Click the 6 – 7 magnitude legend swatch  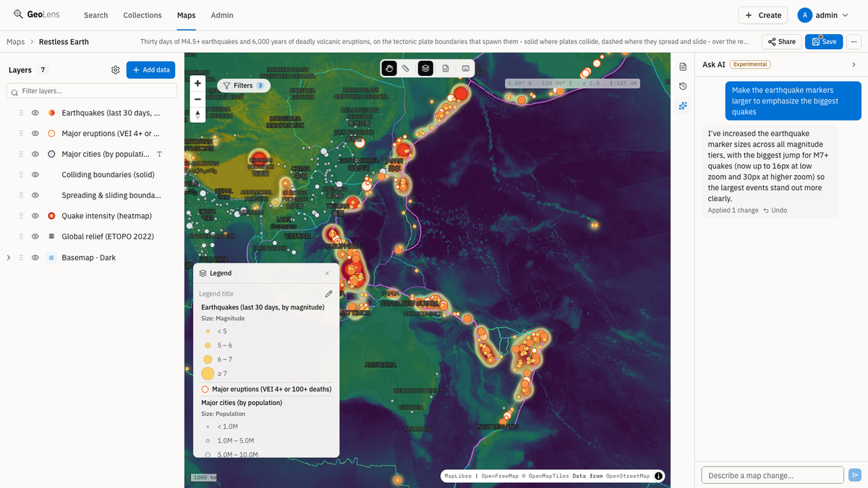pos(208,359)
